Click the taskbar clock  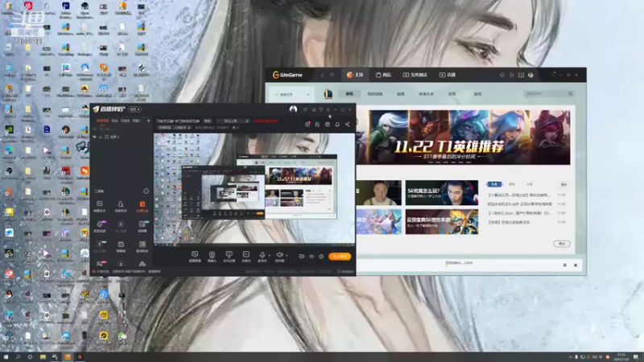tap(621, 357)
